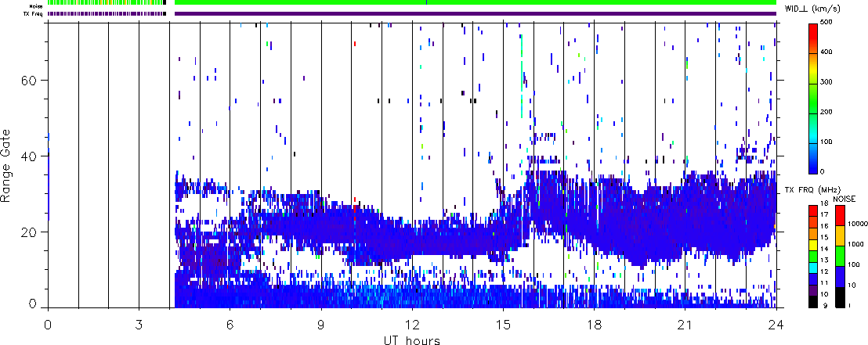868x345 pixels.
Task: Click the "14" MHz value on TX FRQ legend
Action: click(824, 249)
